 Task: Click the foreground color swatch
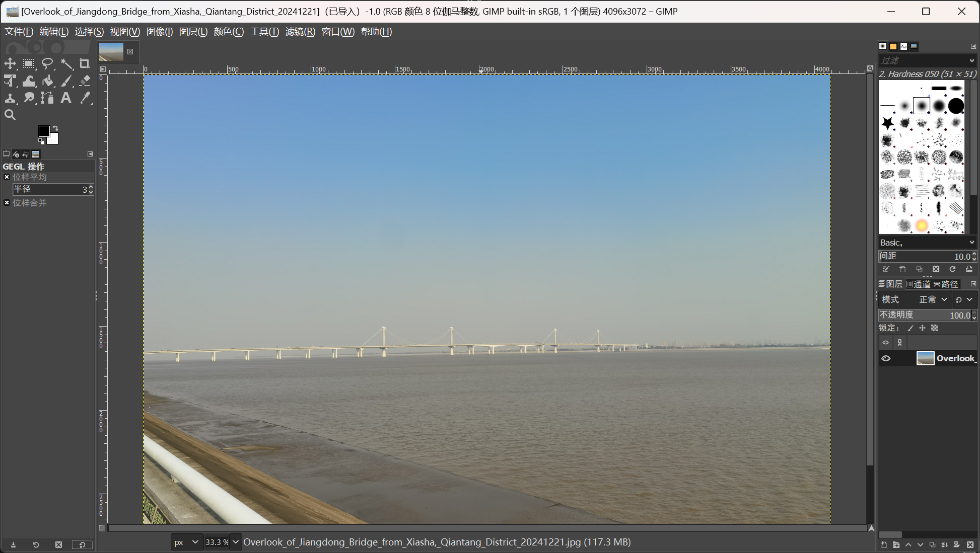click(44, 131)
